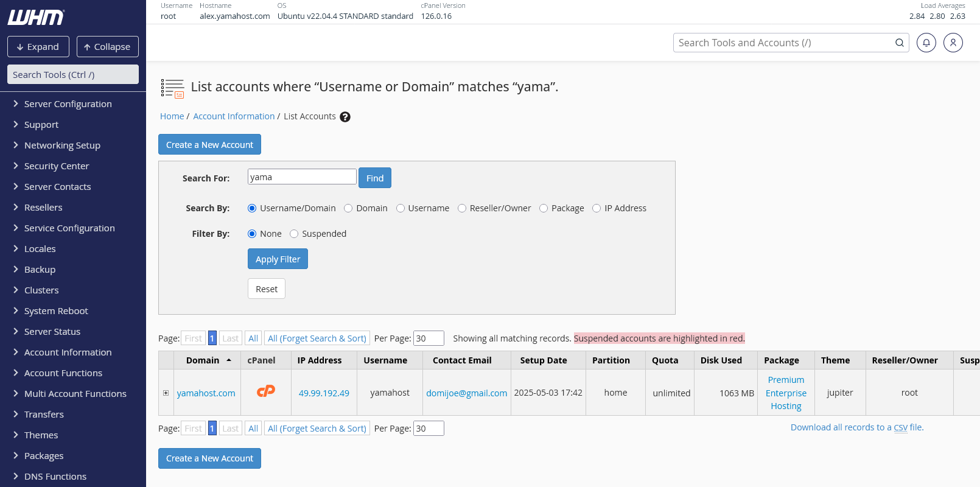This screenshot has height=487, width=980.
Task: Click top pagination All link
Action: (x=253, y=338)
